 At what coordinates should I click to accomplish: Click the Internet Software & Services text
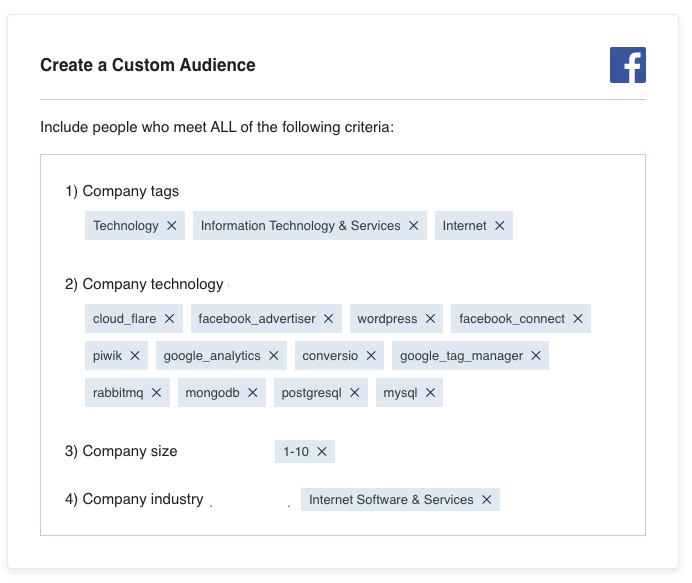coord(391,500)
